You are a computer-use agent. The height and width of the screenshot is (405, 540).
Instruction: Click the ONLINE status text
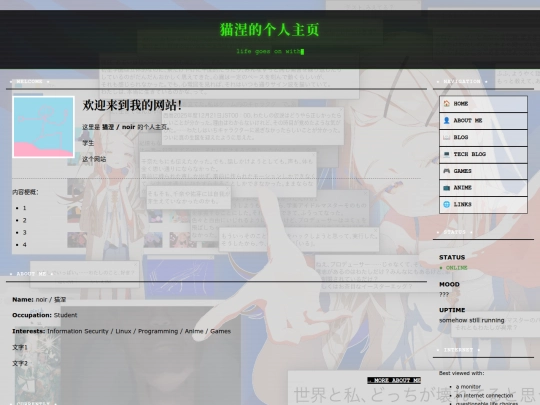click(456, 268)
